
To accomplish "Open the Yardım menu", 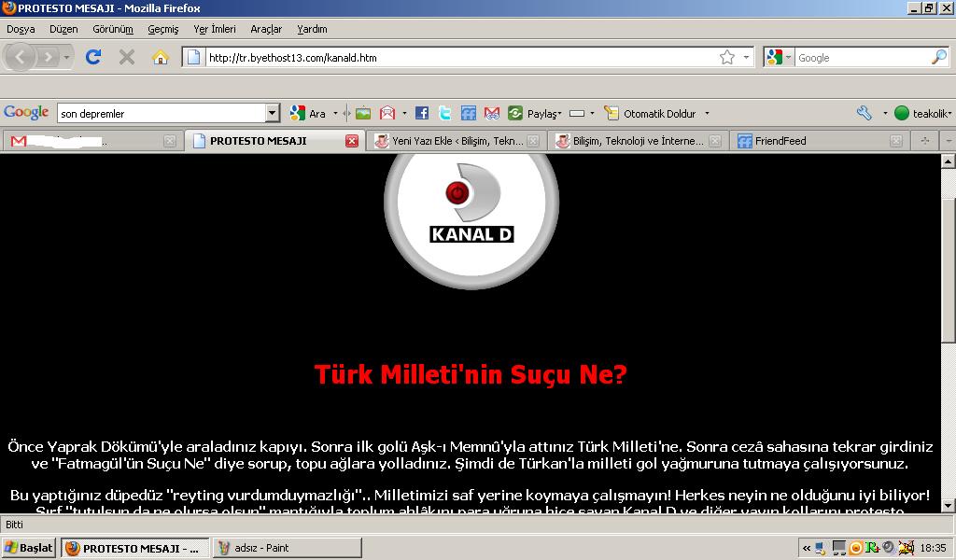I will point(312,29).
